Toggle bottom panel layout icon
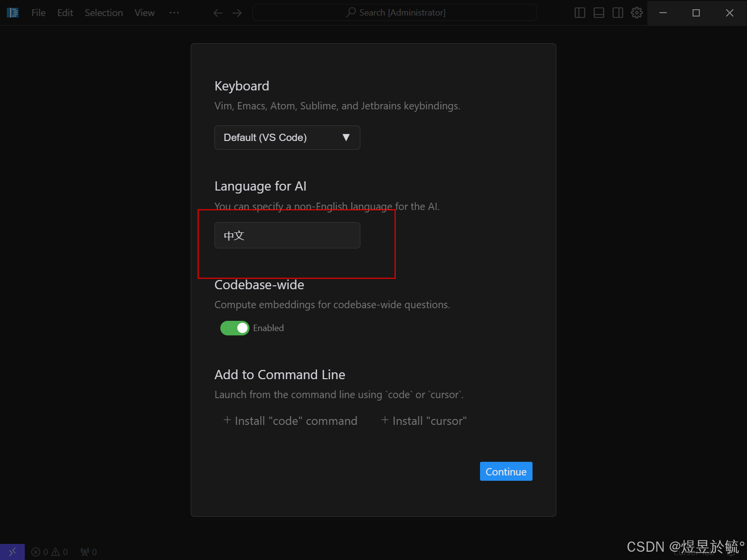 pos(599,13)
